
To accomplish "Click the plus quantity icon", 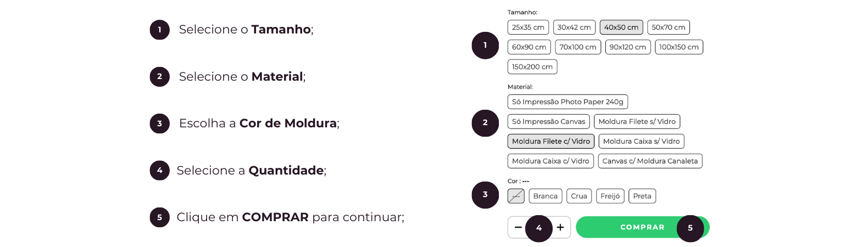I will pos(560,227).
